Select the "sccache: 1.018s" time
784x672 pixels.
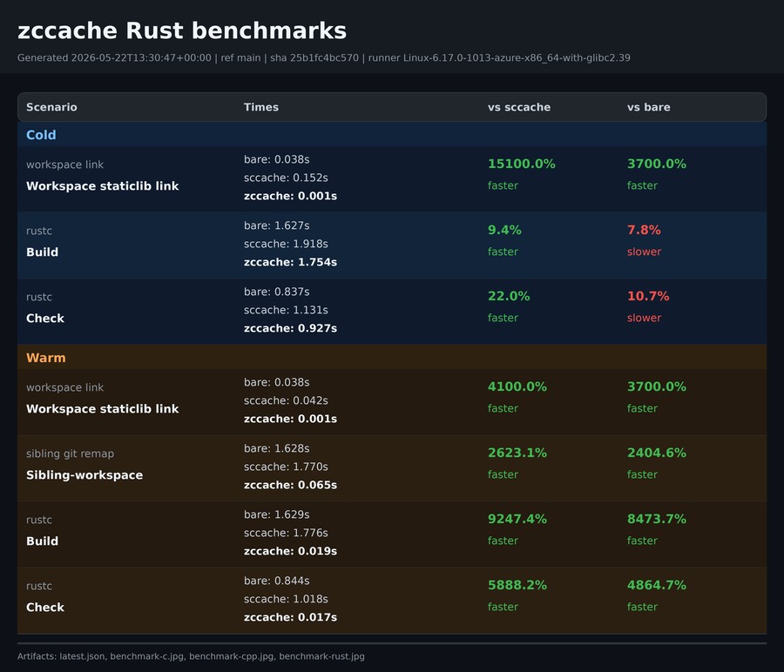tap(286, 599)
